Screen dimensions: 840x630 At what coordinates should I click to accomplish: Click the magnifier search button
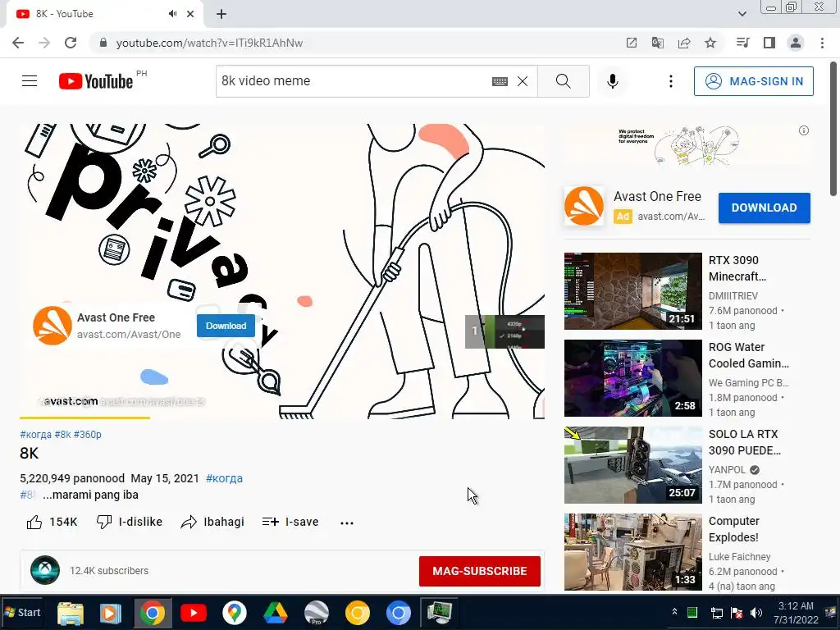(563, 81)
